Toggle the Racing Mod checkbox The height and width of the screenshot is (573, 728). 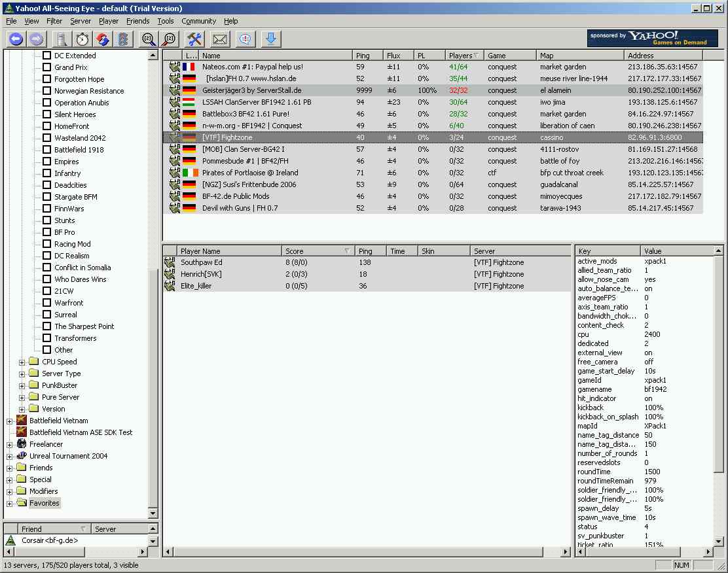[46, 243]
